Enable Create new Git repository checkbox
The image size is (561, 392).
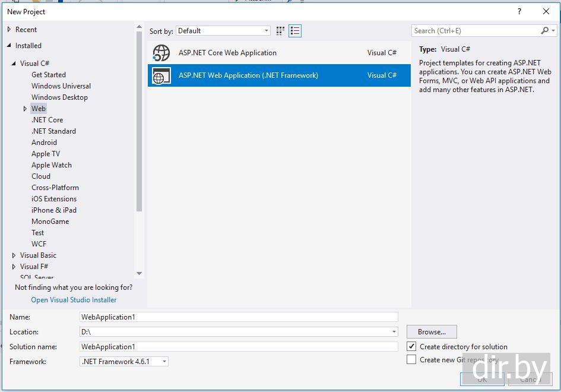[411, 359]
